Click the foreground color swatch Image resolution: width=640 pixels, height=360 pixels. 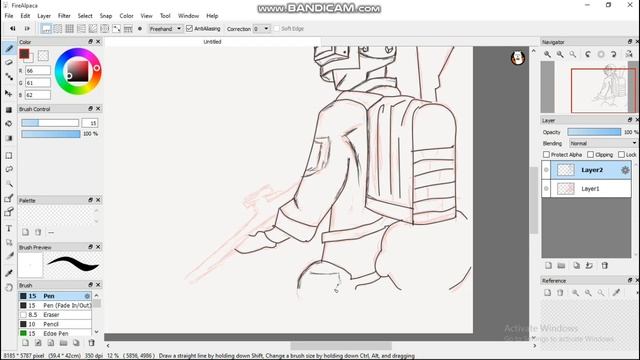[x=24, y=53]
